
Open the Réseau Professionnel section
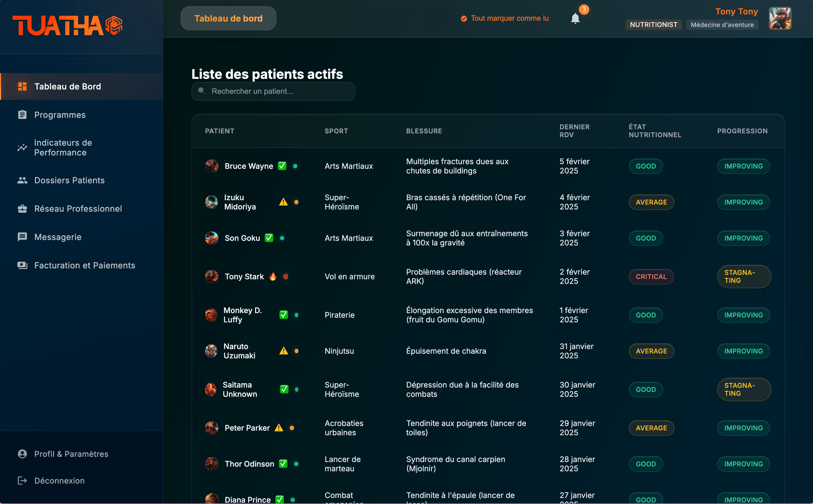81,209
